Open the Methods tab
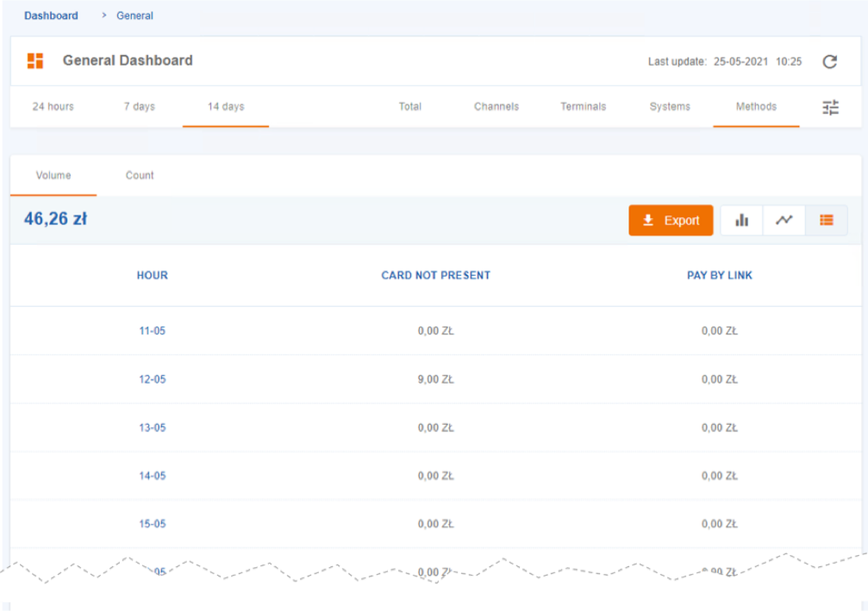This screenshot has height=611, width=868. 756,106
